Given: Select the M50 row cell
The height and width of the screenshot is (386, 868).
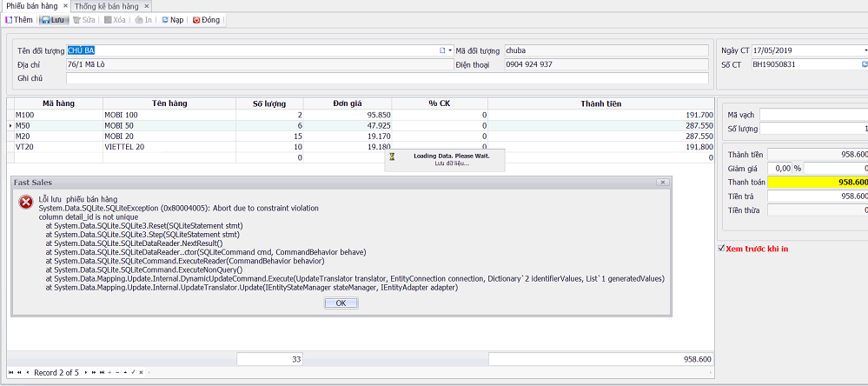Looking at the screenshot, I should (58, 126).
